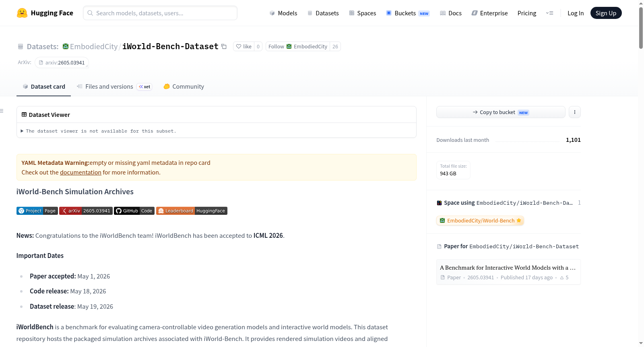This screenshot has height=347, width=644.
Task: Click the like count 0
Action: pyautogui.click(x=258, y=47)
